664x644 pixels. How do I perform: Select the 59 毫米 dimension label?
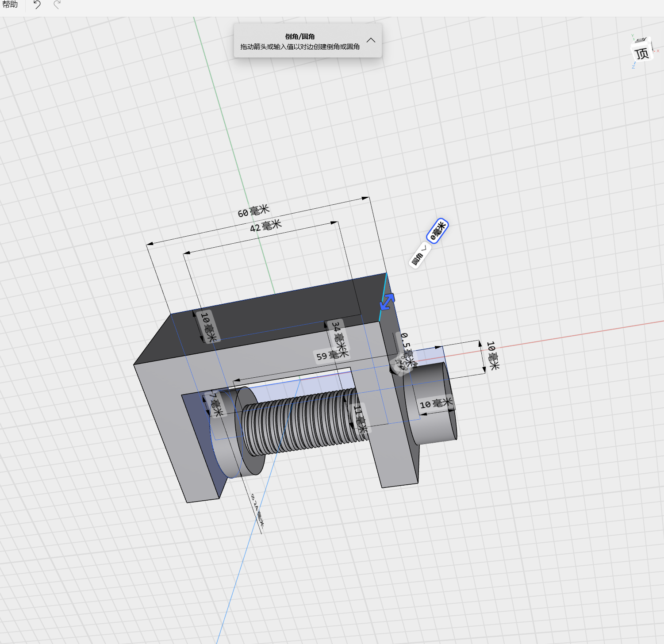click(x=328, y=355)
